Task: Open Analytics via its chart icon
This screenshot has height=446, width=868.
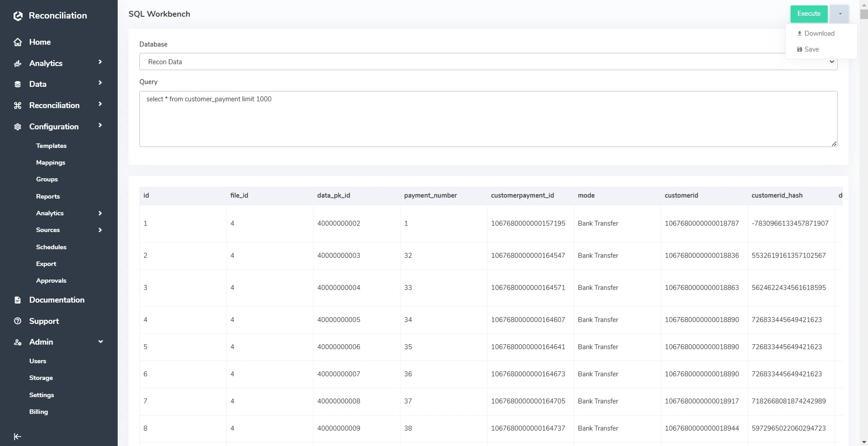Action: pos(17,63)
